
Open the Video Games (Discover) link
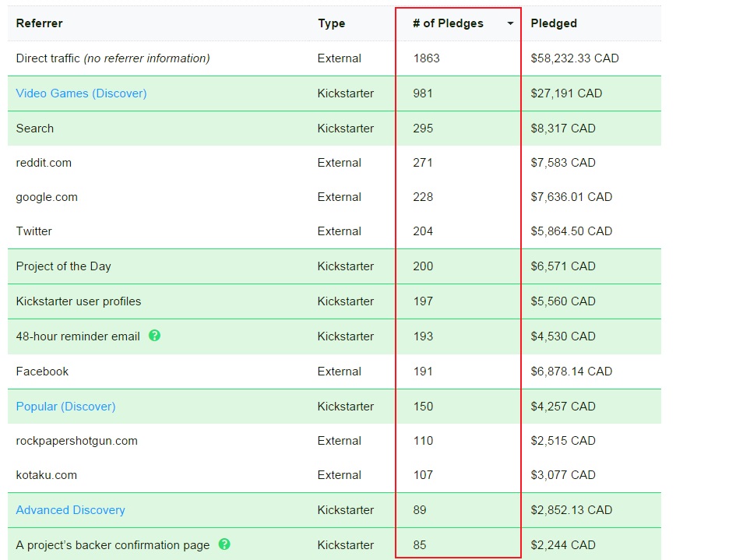(81, 93)
